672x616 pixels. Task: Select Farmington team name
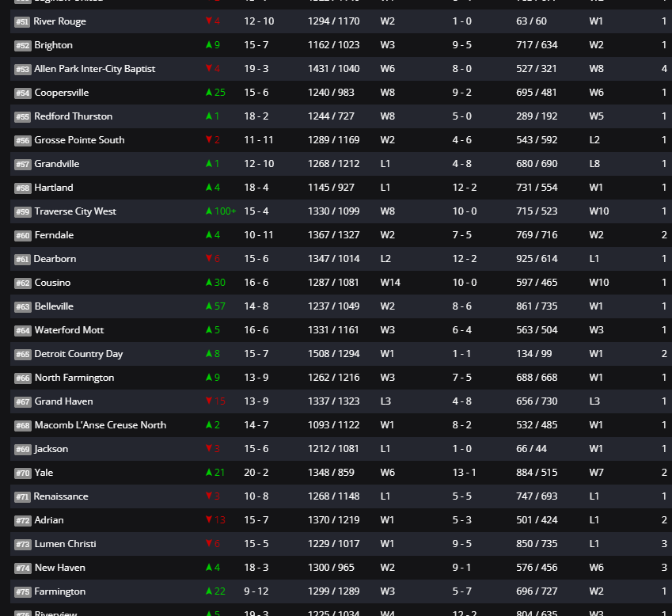point(59,591)
